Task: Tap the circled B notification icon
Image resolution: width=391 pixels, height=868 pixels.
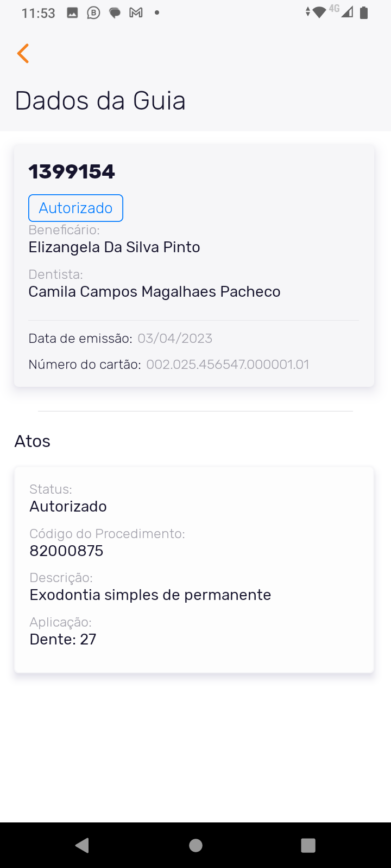Action: tap(93, 12)
